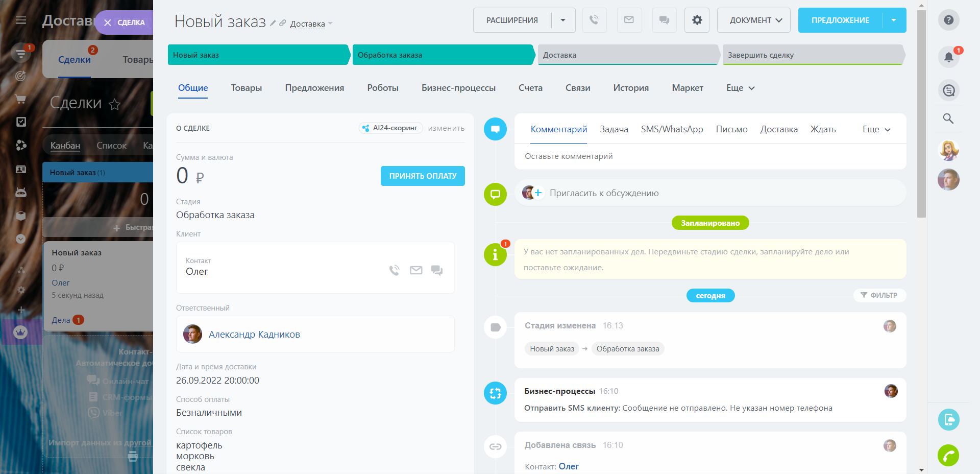Open the search magnifier in right sidebar
Viewport: 980px width, 474px height.
click(948, 118)
